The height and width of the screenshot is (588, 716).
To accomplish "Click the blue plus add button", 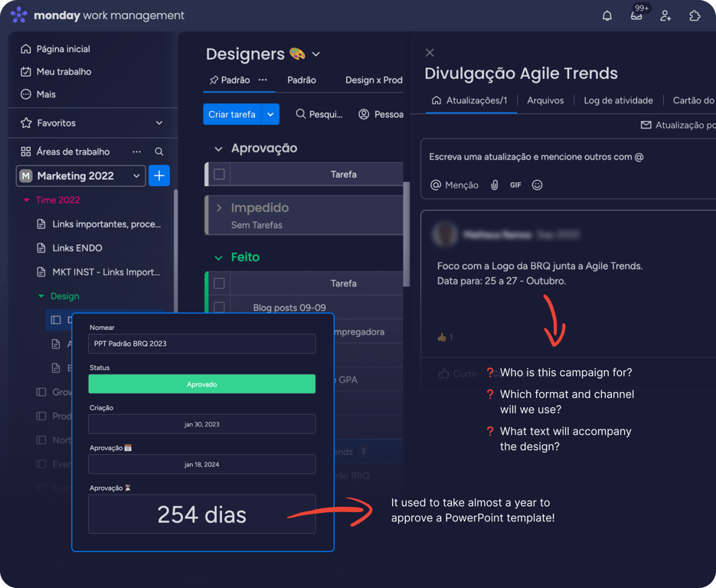I will point(159,176).
